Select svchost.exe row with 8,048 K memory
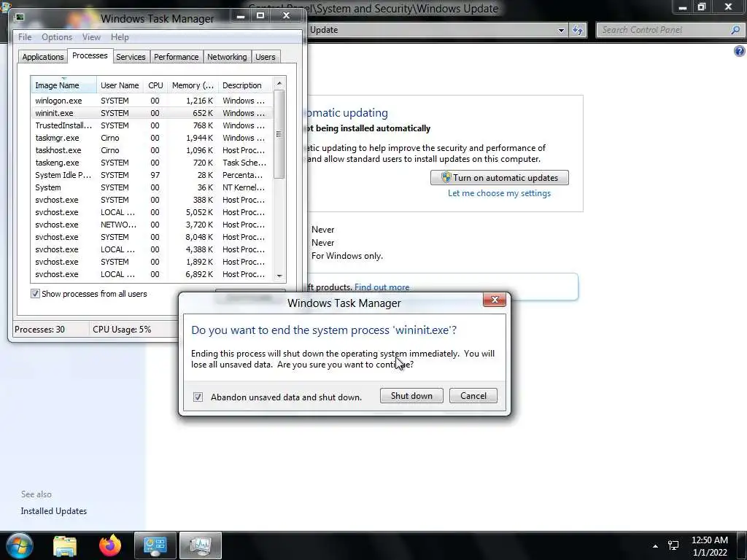This screenshot has height=560, width=747. (x=152, y=237)
